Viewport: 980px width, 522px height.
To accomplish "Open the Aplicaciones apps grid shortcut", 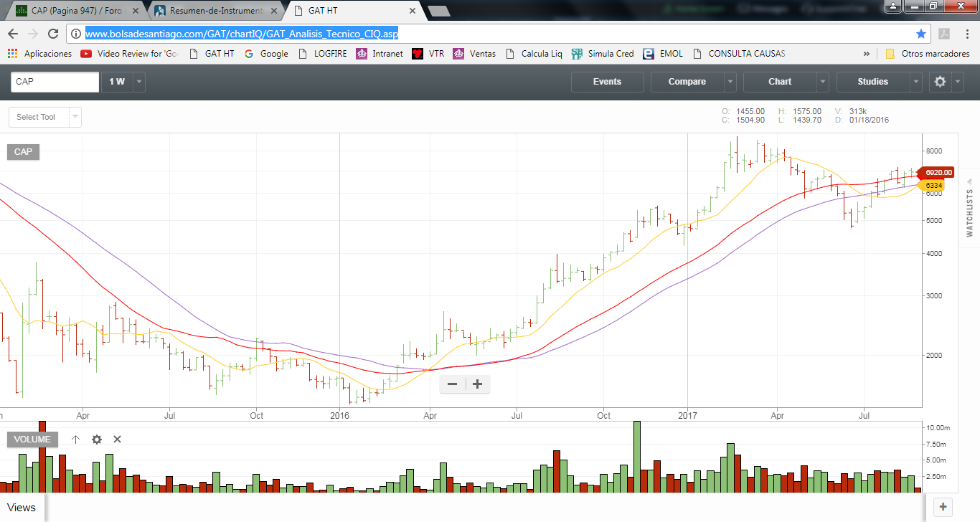I will coord(39,54).
